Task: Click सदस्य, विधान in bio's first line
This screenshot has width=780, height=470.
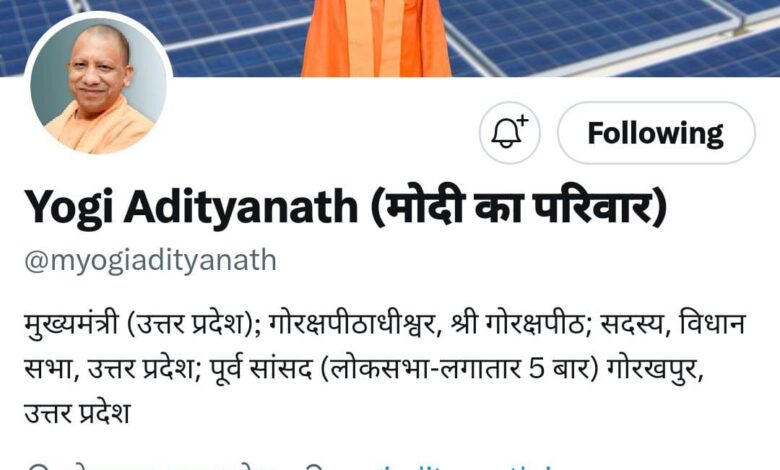Action: 673,323
